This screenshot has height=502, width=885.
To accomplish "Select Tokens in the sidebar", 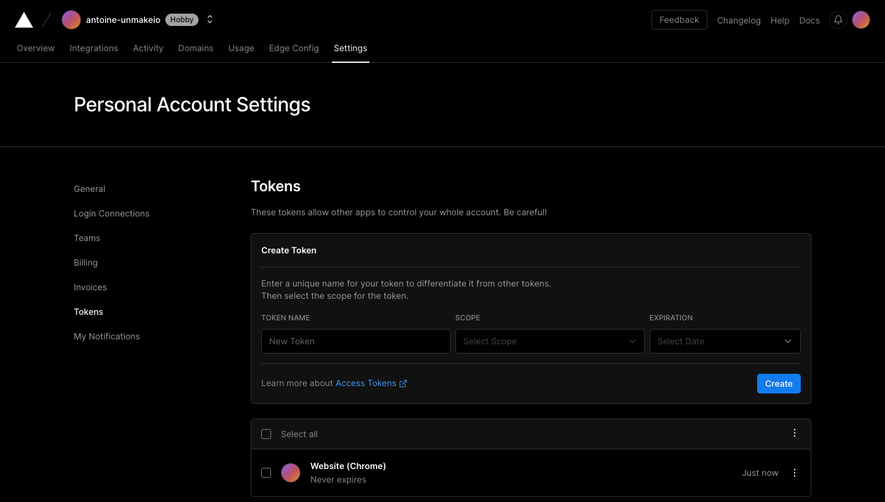I will point(88,312).
